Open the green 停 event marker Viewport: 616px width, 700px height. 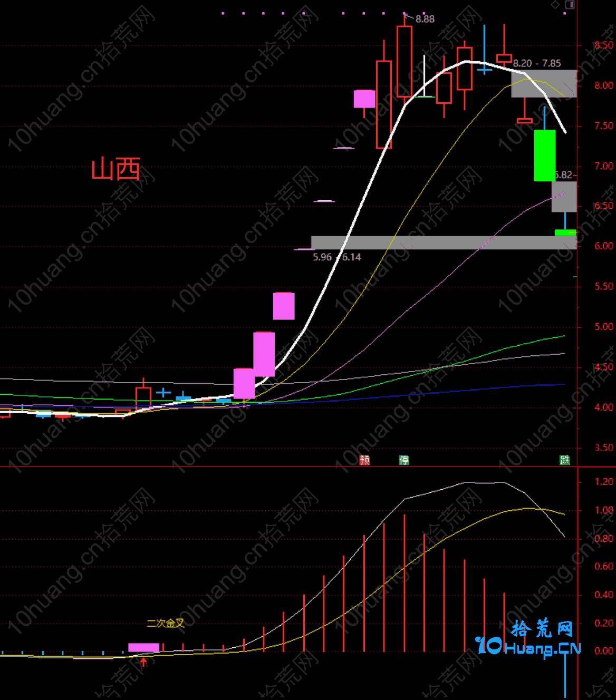point(404,460)
